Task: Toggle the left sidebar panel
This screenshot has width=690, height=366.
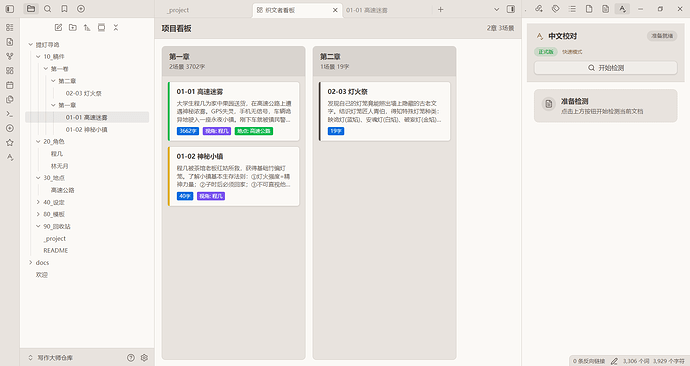Action: (10, 9)
